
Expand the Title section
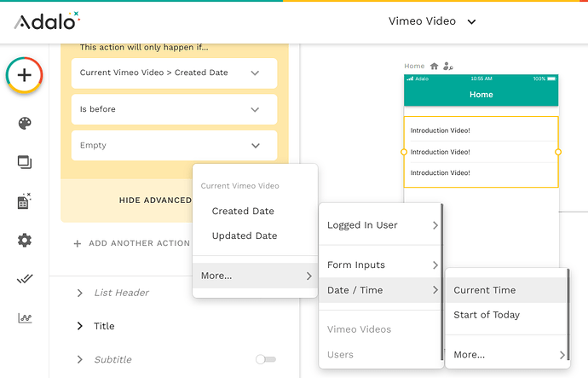point(80,326)
